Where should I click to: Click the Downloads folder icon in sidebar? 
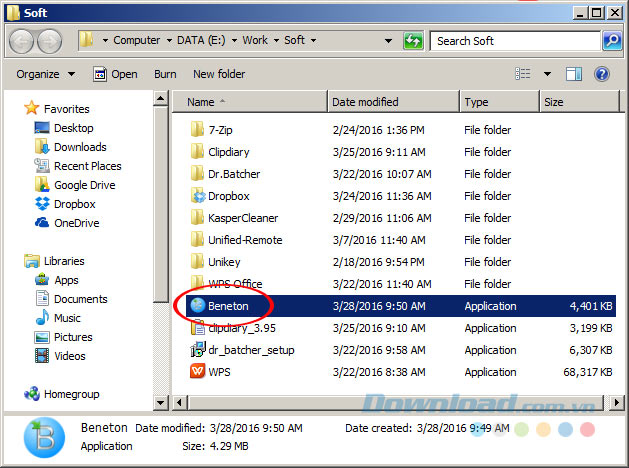tap(42, 147)
